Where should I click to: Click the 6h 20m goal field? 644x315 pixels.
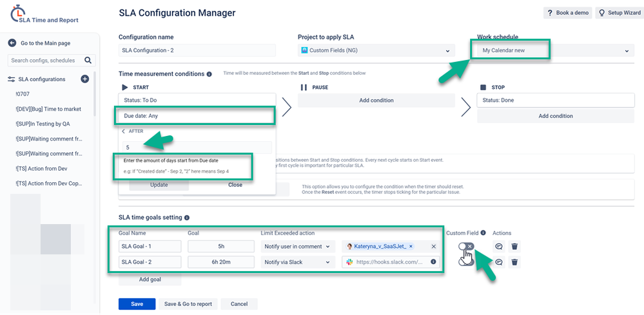(x=221, y=262)
